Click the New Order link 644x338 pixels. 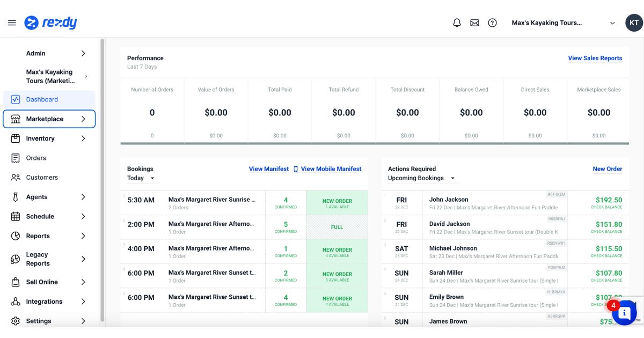(607, 169)
